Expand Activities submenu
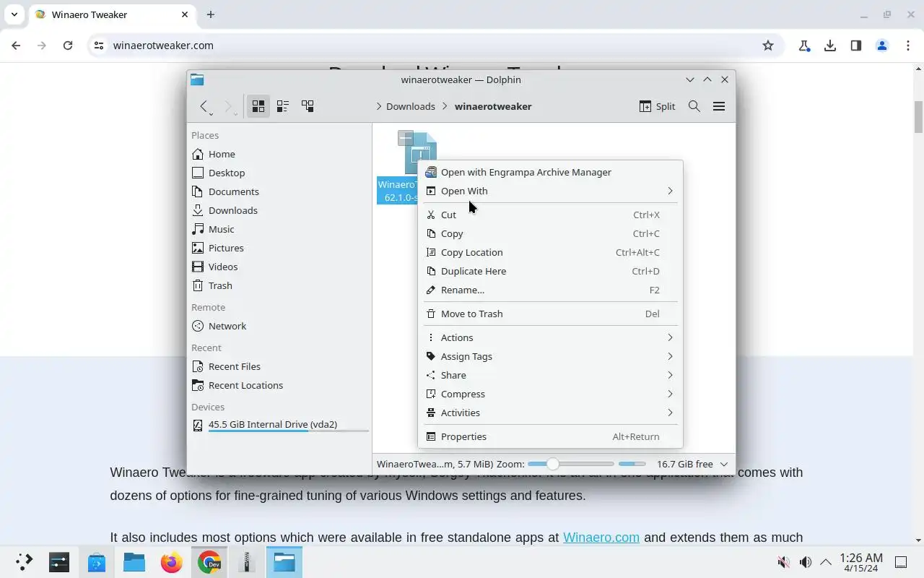This screenshot has height=578, width=924. click(550, 413)
